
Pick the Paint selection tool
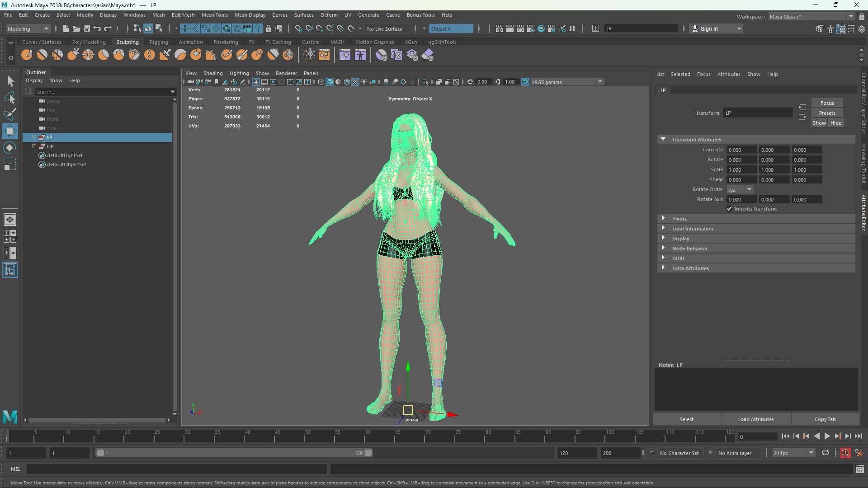click(x=10, y=114)
